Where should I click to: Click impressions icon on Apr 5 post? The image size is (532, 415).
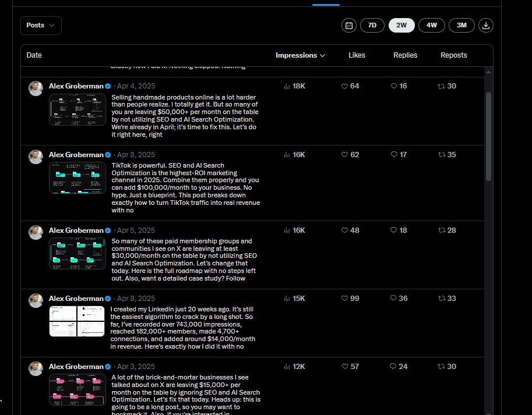click(x=287, y=230)
